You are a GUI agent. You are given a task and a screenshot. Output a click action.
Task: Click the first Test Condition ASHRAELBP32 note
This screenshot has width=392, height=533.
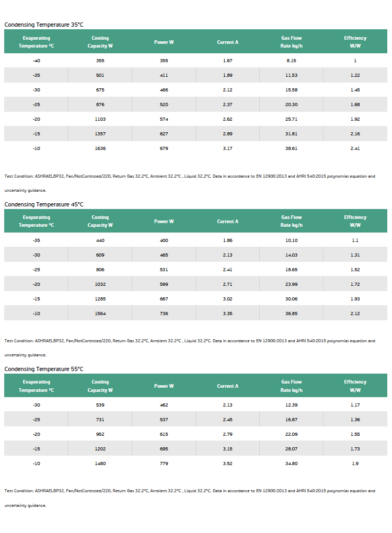[190, 183]
